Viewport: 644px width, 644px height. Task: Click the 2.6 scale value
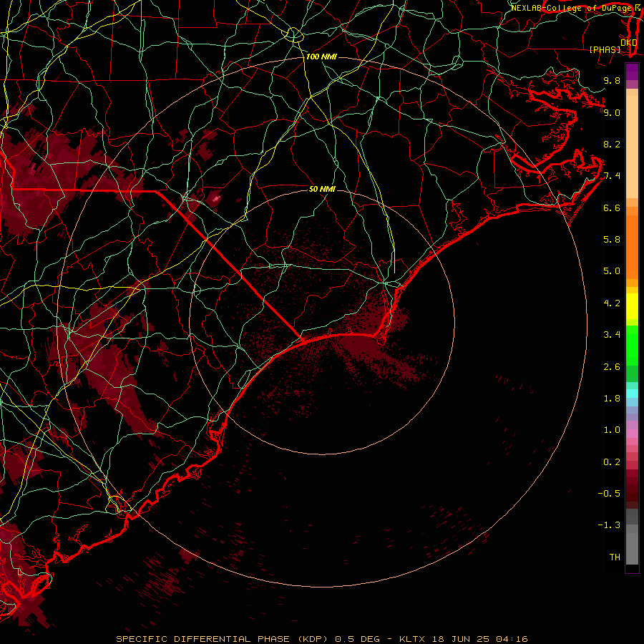click(612, 367)
